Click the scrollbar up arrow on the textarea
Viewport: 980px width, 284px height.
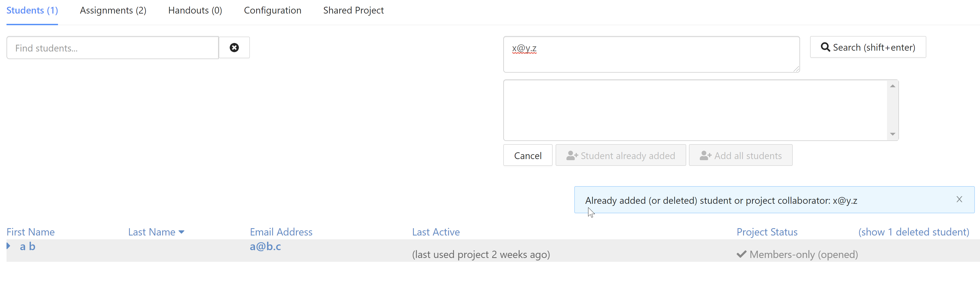point(893,86)
